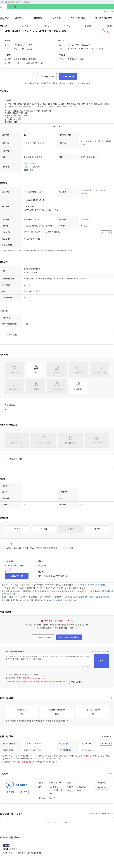Open the 취업지원 main menu
This screenshot has width=114, height=868.
pyautogui.click(x=38, y=18)
